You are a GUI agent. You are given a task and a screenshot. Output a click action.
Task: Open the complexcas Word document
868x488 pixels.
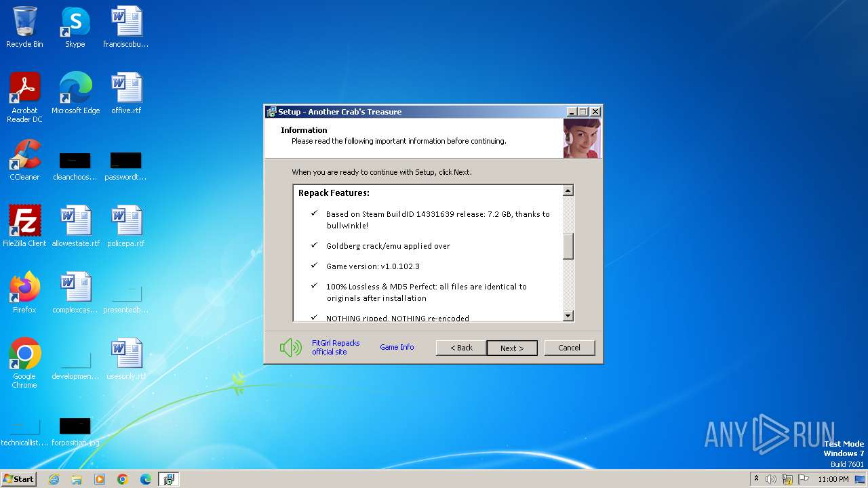tap(75, 292)
